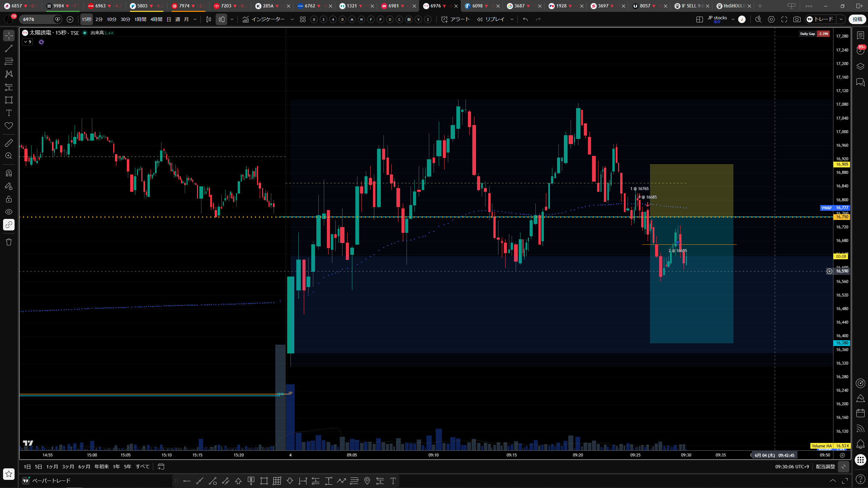Image resolution: width=868 pixels, height=488 pixels.
Task: Select the crosshair cursor tool
Action: 9,35
